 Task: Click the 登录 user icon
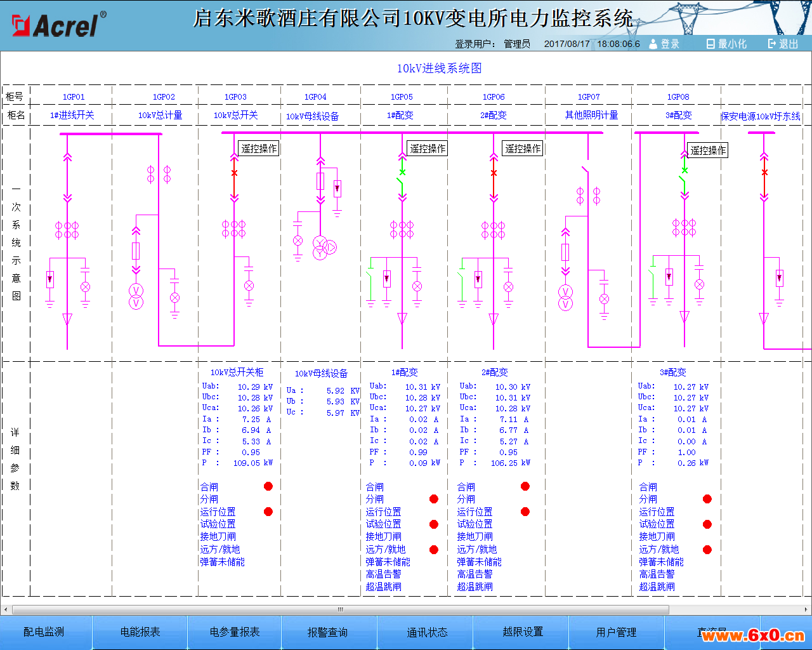tap(653, 44)
